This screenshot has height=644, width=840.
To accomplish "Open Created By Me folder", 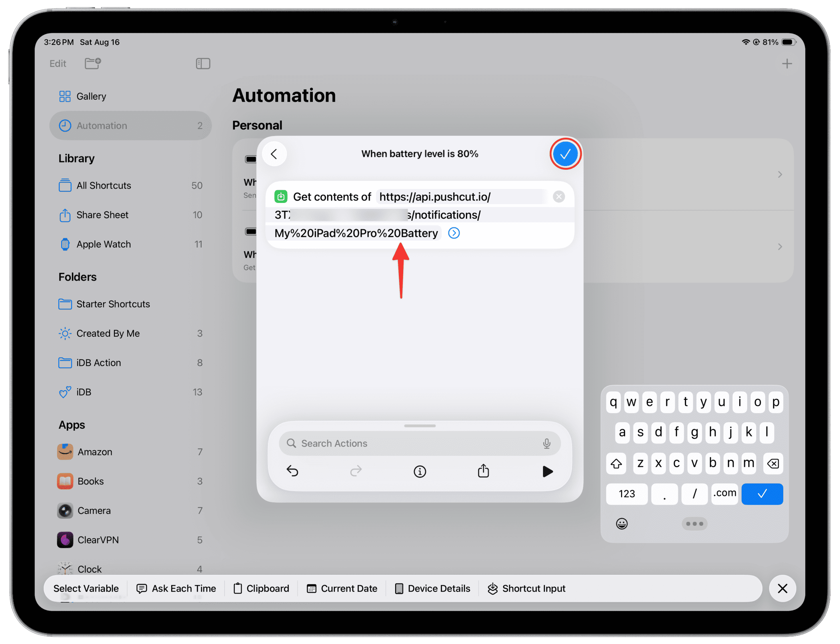I will tap(130, 333).
